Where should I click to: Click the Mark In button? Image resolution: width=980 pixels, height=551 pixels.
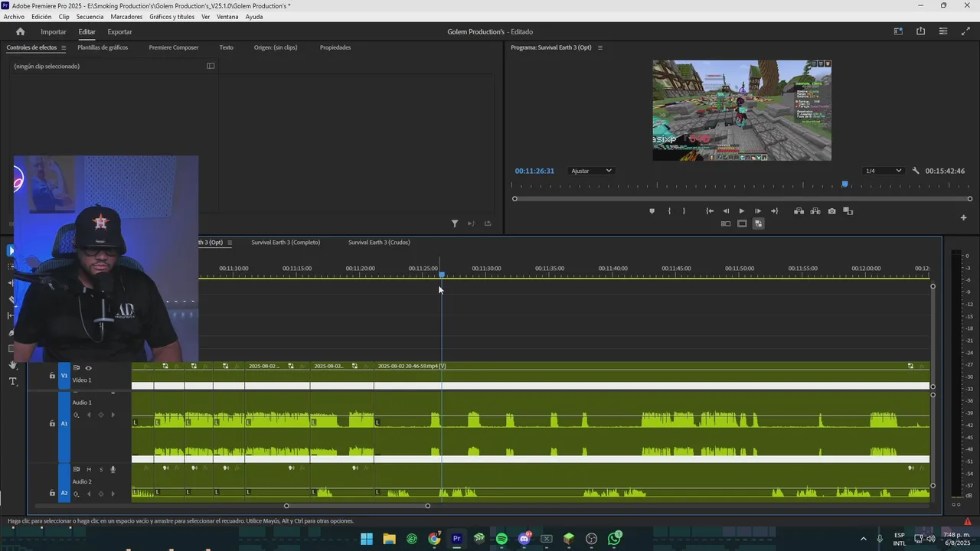point(669,211)
